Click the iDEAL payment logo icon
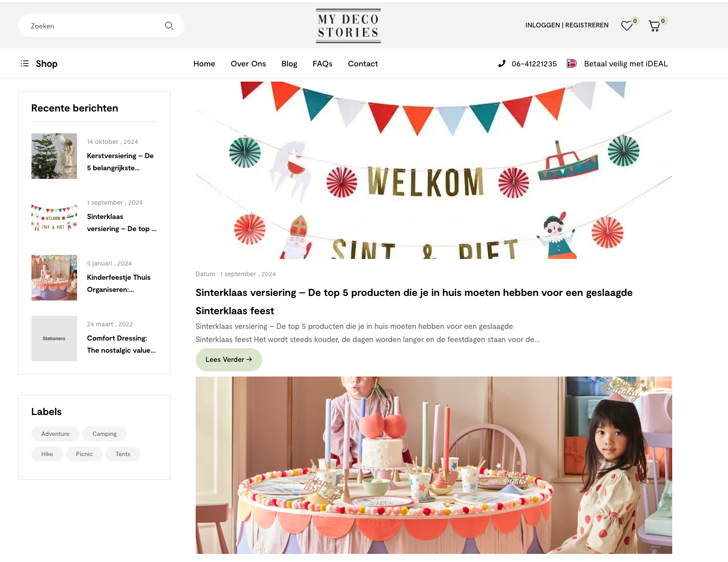 572,63
